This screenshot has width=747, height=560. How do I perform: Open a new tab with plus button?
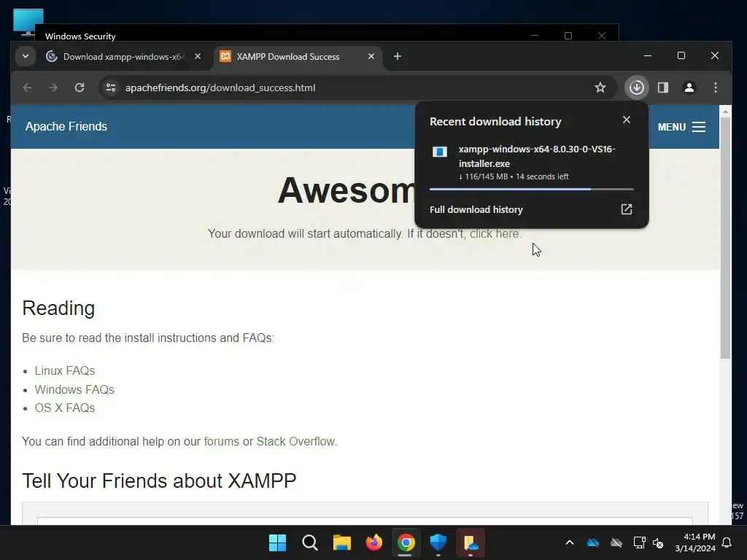click(398, 56)
